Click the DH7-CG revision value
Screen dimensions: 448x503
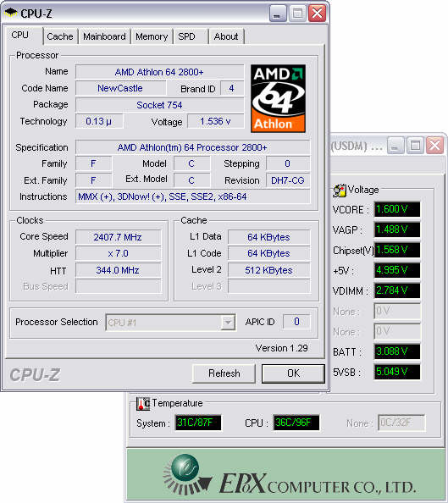(x=288, y=180)
